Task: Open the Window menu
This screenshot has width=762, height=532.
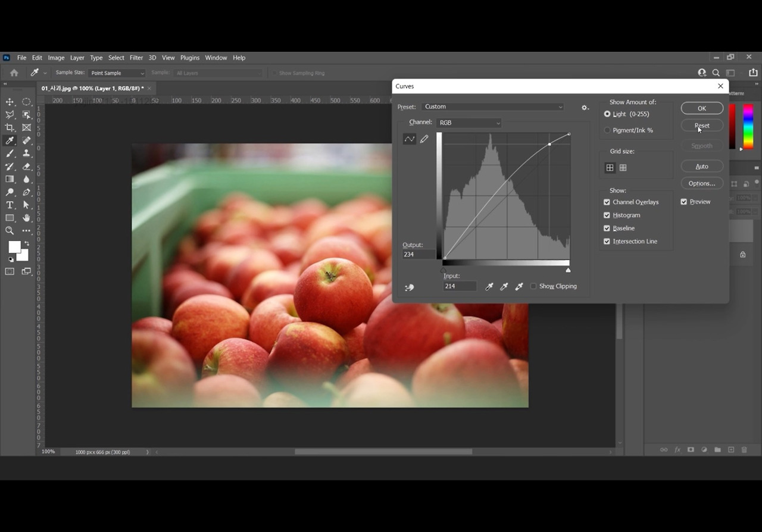Action: point(216,58)
